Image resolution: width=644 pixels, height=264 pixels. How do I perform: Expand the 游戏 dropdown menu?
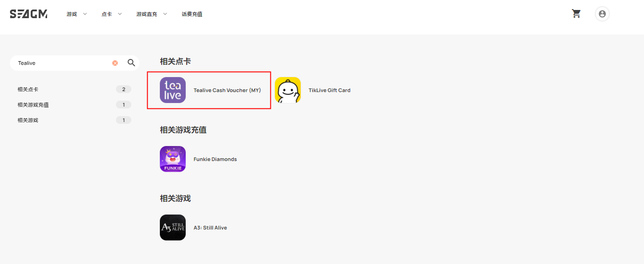(77, 14)
